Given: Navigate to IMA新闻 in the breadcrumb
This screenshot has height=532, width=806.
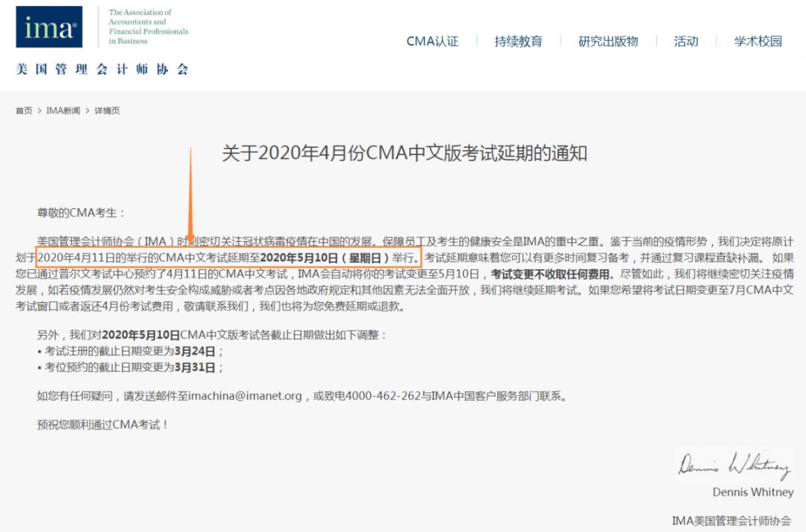Looking at the screenshot, I should 63,110.
